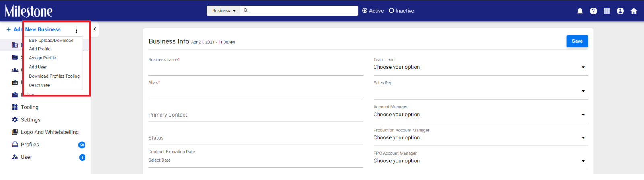Image resolution: width=644 pixels, height=180 pixels.
Task: Open the apps grid icon
Action: click(x=607, y=11)
